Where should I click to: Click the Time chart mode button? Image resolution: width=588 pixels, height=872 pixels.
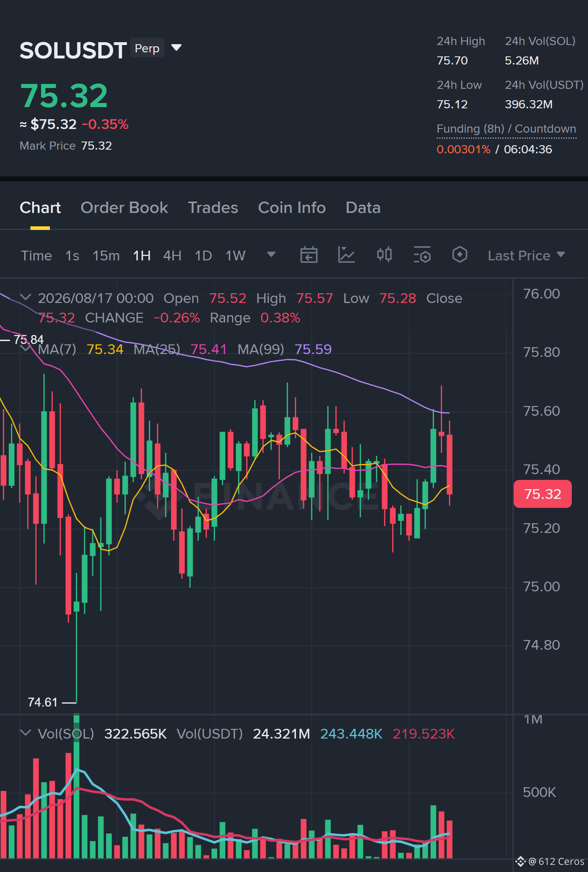(x=36, y=256)
